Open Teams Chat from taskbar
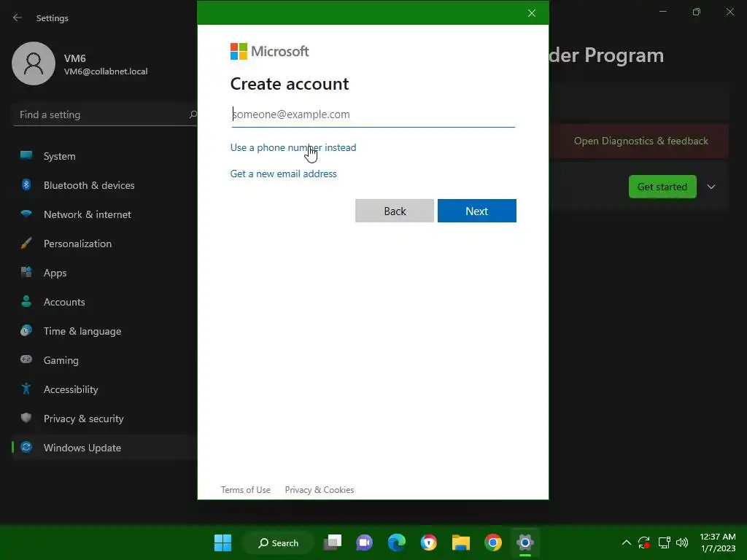Viewport: 747px width, 560px height. [365, 542]
